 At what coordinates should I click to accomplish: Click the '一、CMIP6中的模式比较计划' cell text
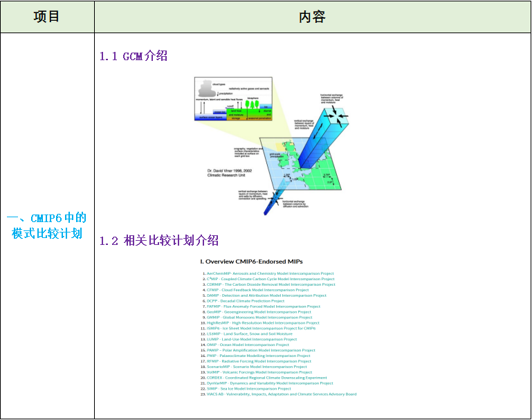(x=46, y=226)
